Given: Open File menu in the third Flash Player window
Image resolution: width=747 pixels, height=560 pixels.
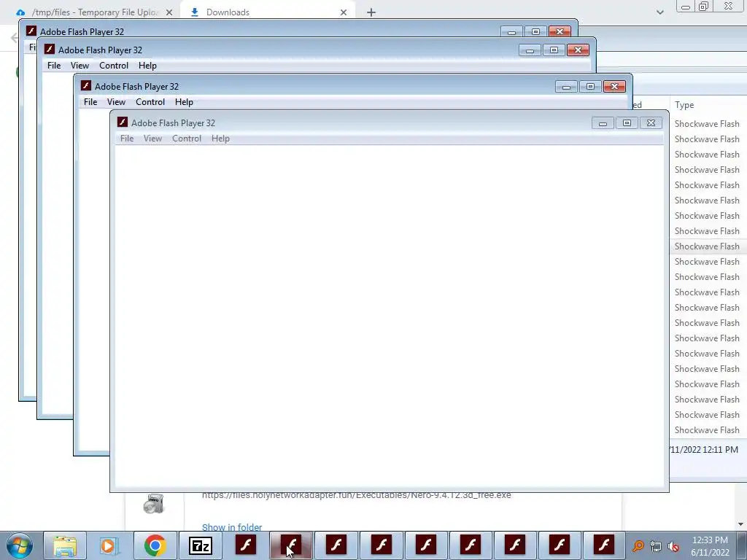Looking at the screenshot, I should coord(90,102).
